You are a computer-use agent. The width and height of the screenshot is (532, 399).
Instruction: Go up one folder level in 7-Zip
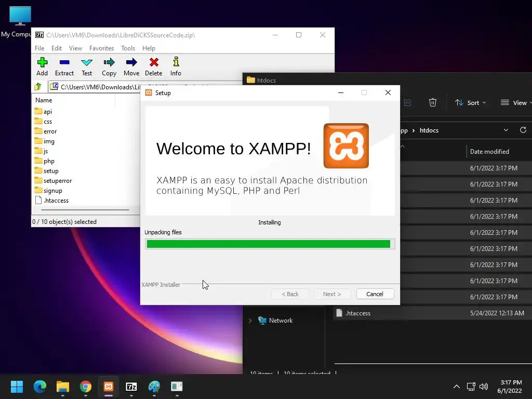pyautogui.click(x=38, y=87)
